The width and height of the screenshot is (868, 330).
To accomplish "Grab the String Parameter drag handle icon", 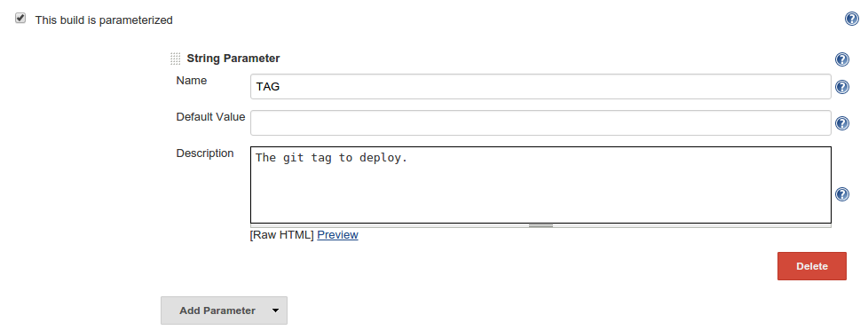I will click(x=176, y=59).
